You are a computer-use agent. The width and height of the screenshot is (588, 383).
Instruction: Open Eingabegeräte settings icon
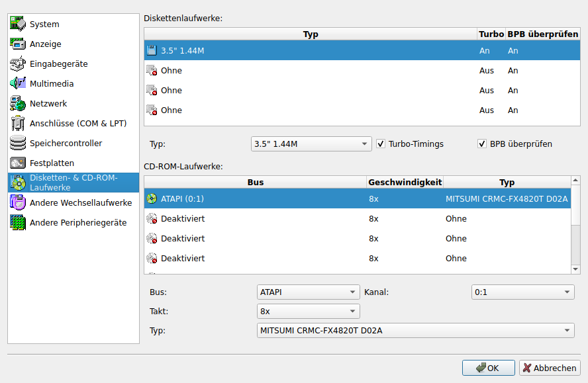pyautogui.click(x=18, y=64)
